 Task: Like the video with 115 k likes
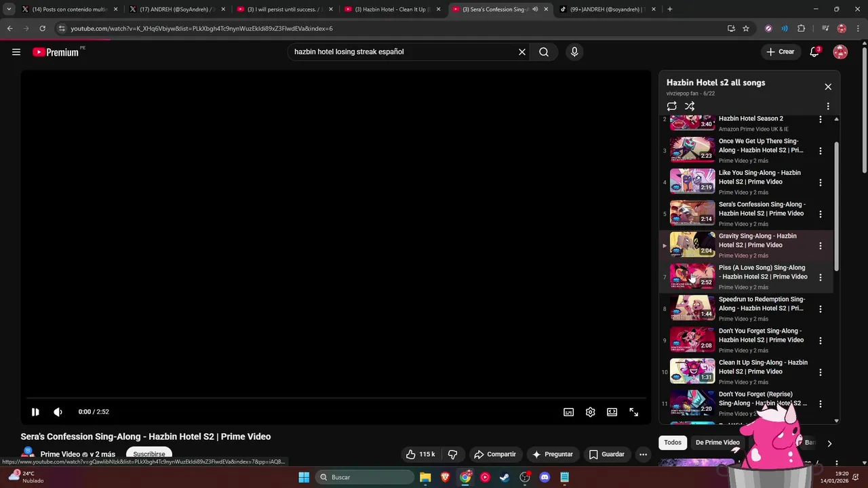420,454
